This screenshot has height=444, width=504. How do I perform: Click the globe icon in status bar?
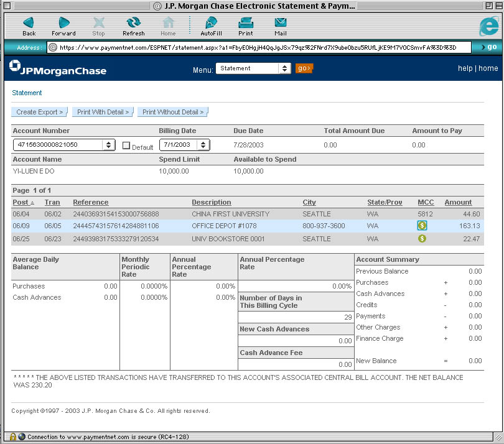(22, 437)
